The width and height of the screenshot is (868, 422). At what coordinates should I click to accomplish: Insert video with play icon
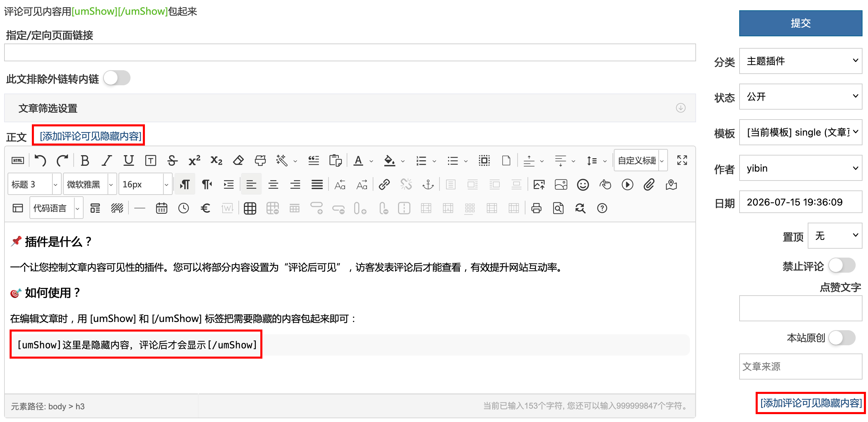(627, 185)
